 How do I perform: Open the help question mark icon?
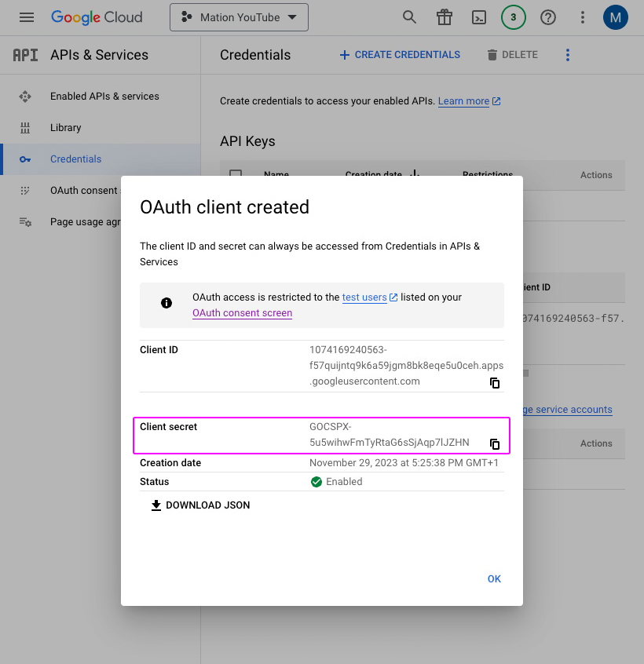548,17
